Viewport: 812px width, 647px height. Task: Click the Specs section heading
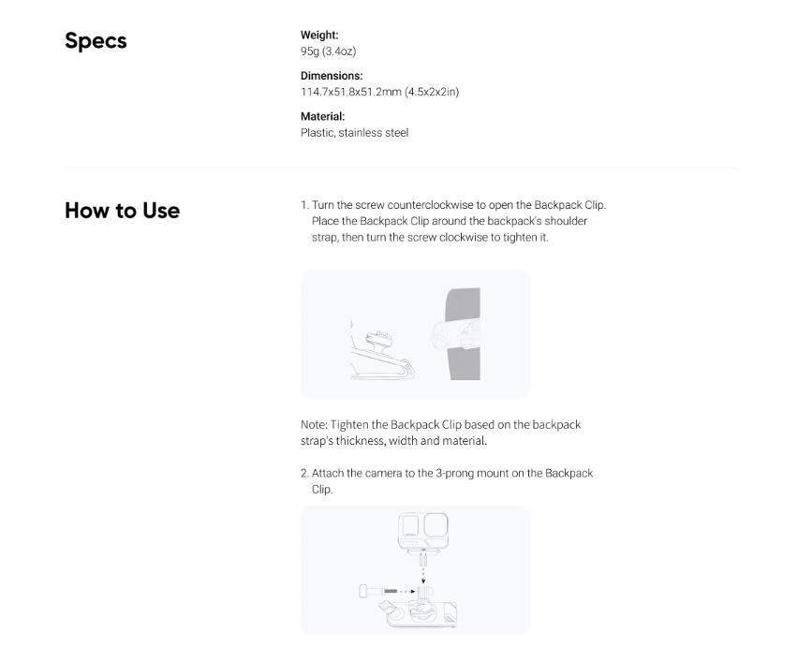[96, 41]
